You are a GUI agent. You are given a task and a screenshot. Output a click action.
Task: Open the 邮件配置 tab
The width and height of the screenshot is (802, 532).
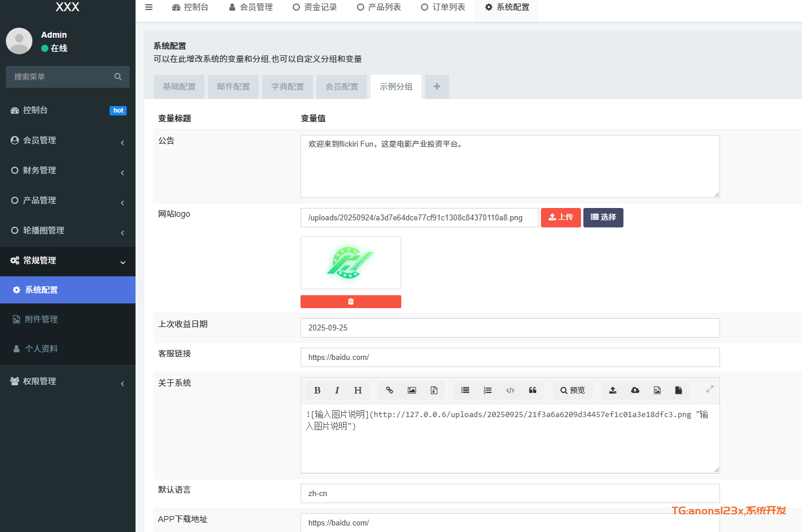[x=233, y=87]
